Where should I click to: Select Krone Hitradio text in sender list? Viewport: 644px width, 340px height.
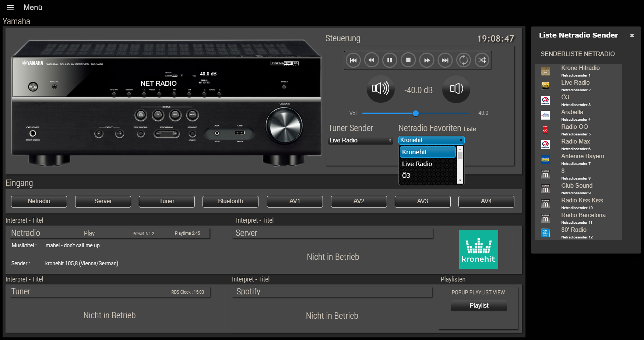tap(580, 68)
